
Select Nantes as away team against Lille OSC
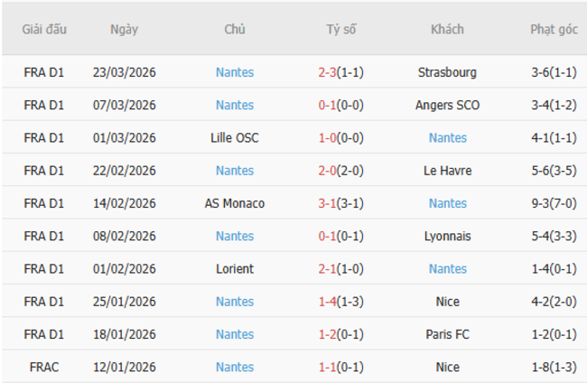click(x=448, y=138)
